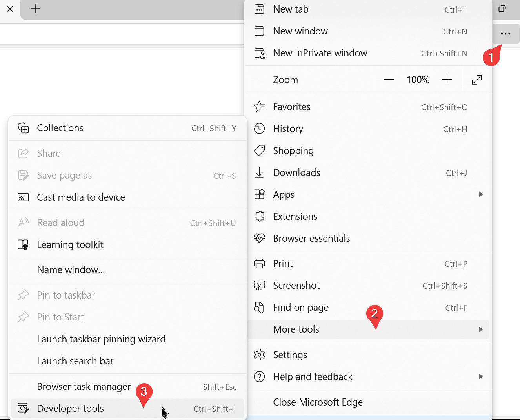Choose Launch taskbar pinning wizard
Viewport: 520px width, 420px height.
tap(127, 339)
